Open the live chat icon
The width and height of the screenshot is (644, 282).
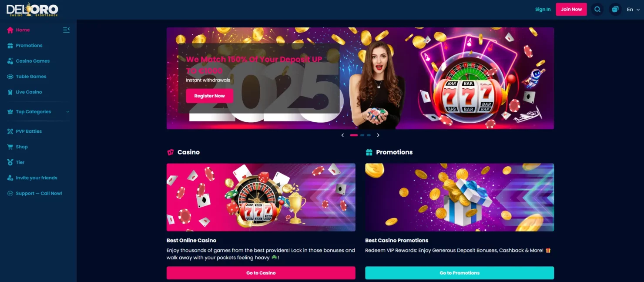(x=615, y=9)
